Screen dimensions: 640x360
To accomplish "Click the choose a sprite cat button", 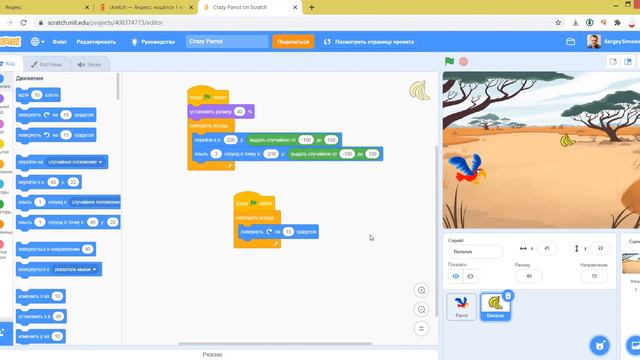I will pos(600,345).
